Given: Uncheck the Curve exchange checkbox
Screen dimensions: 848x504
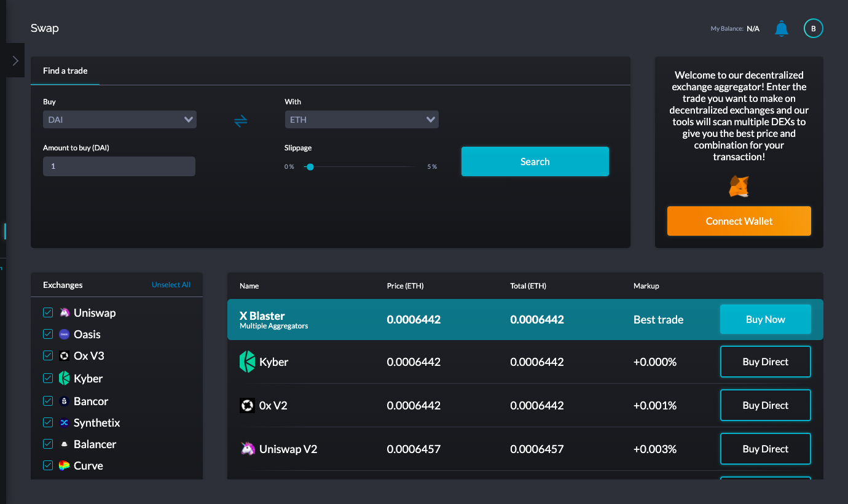Looking at the screenshot, I should [x=48, y=465].
